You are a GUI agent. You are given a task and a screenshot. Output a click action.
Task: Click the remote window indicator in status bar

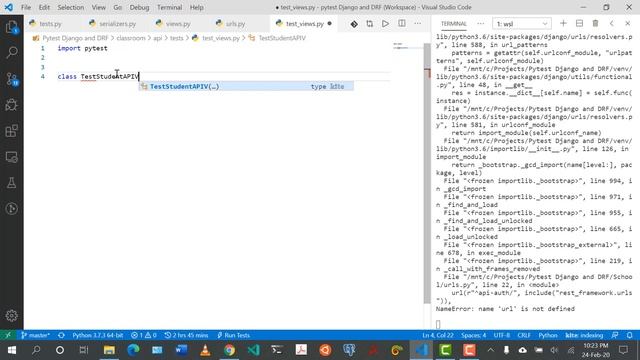tap(8, 335)
